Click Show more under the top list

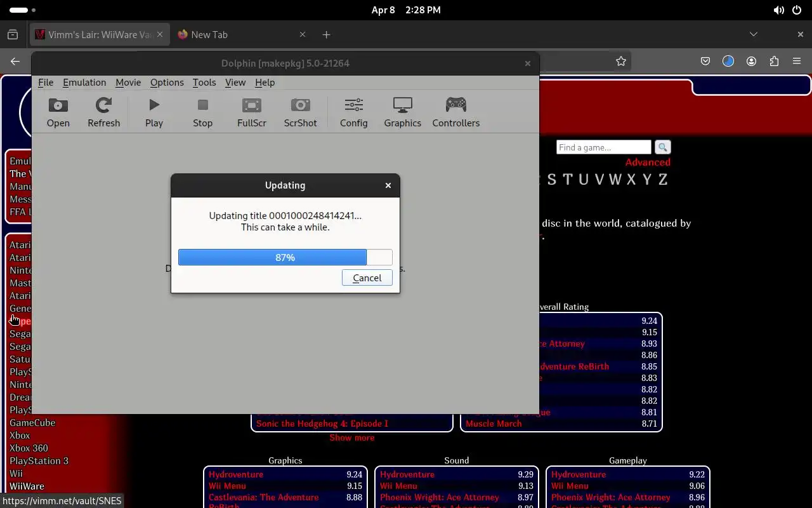(352, 438)
